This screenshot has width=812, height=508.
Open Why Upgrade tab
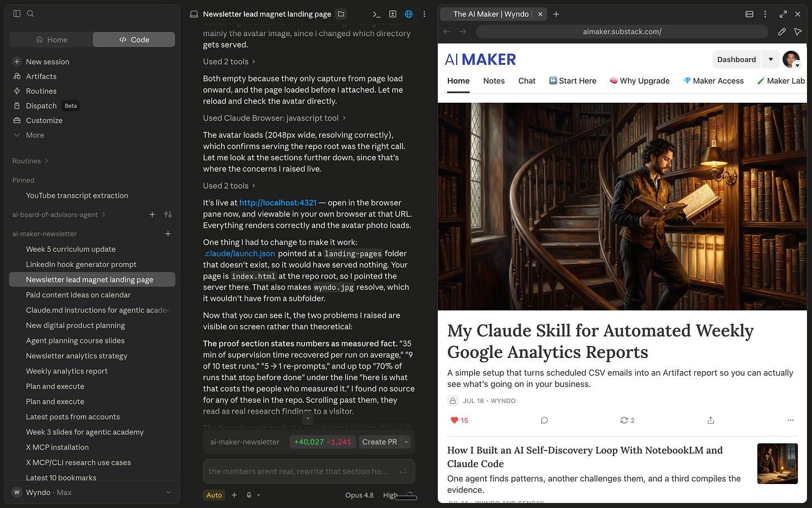point(639,81)
